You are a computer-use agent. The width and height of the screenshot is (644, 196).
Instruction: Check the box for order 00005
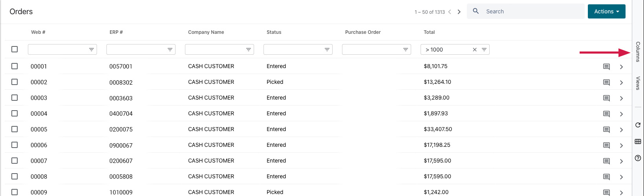tap(15, 129)
